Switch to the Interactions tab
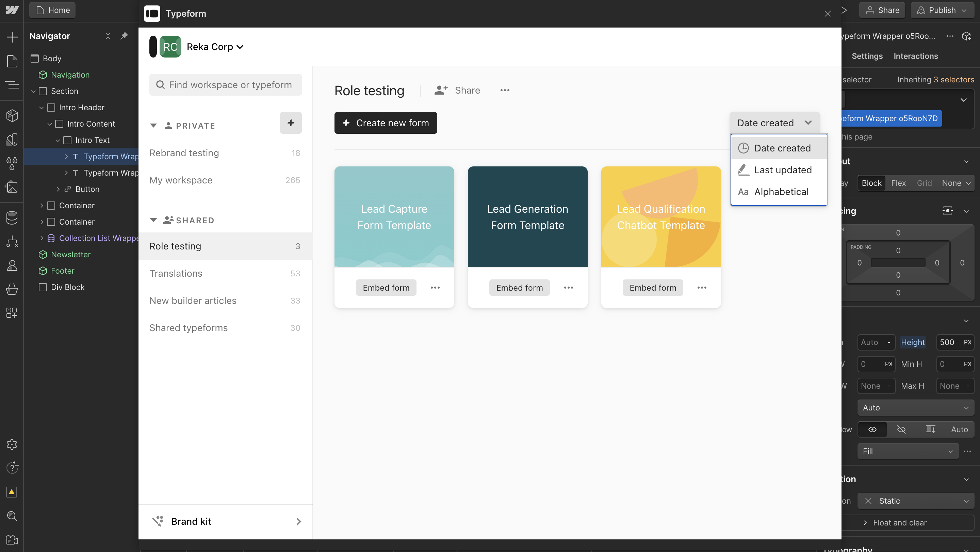The height and width of the screenshot is (552, 980). coord(915,56)
